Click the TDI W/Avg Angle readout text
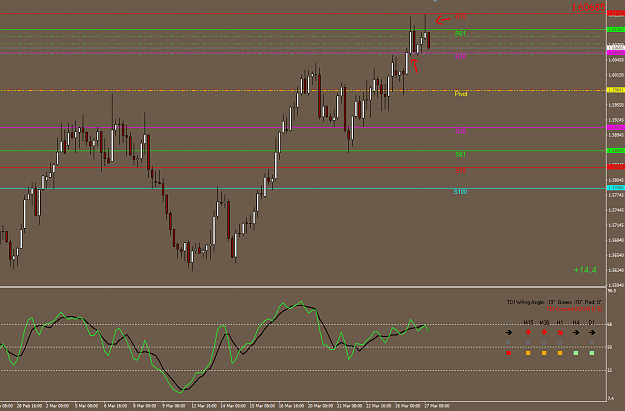 (x=554, y=302)
